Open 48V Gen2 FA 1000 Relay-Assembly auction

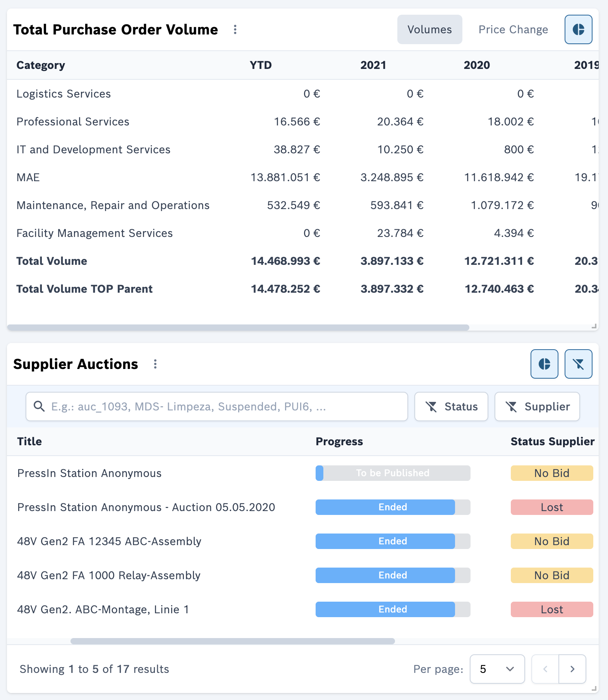(x=109, y=575)
